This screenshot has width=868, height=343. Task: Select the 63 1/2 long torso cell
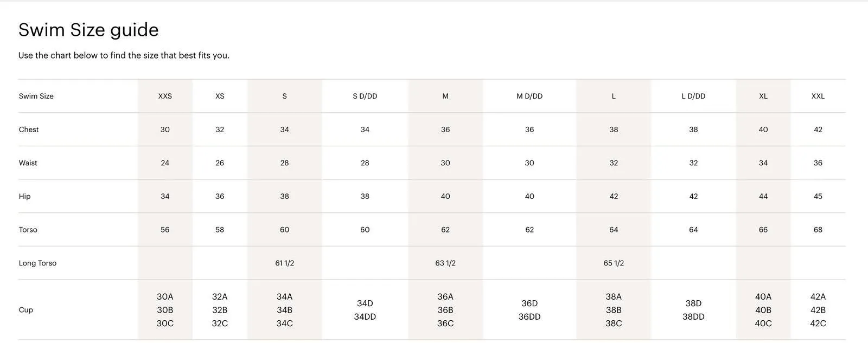point(445,263)
